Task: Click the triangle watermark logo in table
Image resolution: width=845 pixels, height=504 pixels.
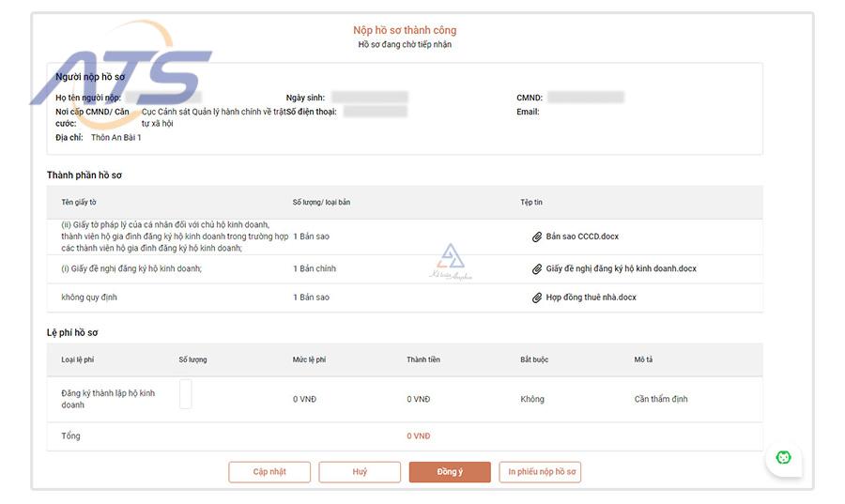Action: 451,262
